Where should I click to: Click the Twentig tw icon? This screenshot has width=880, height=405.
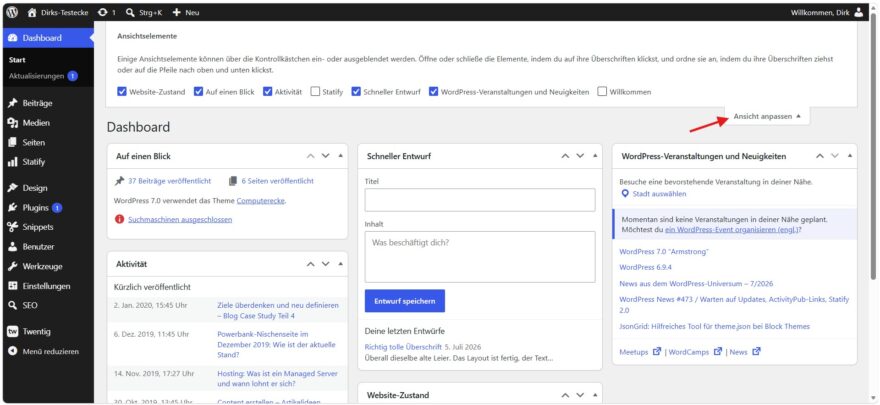(13, 332)
